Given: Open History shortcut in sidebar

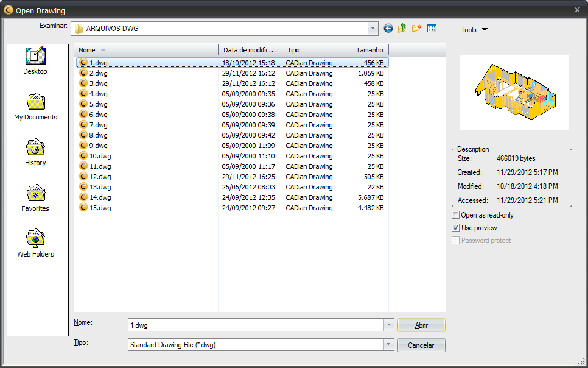Looking at the screenshot, I should (x=36, y=152).
